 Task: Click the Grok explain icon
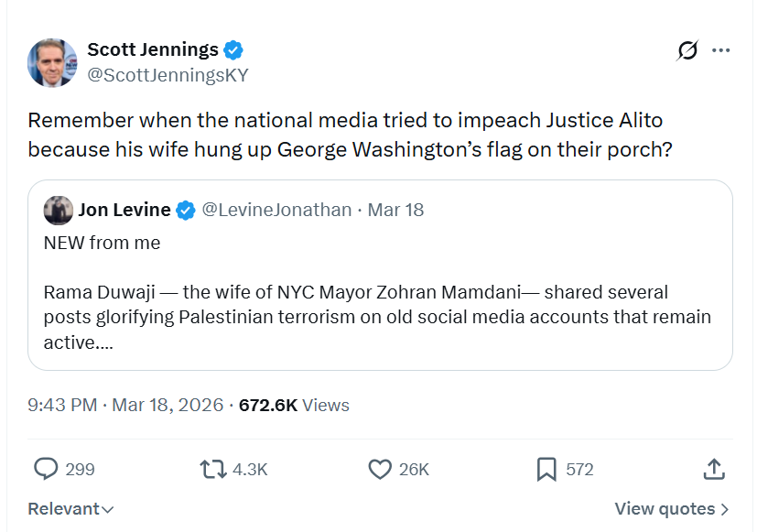[687, 50]
